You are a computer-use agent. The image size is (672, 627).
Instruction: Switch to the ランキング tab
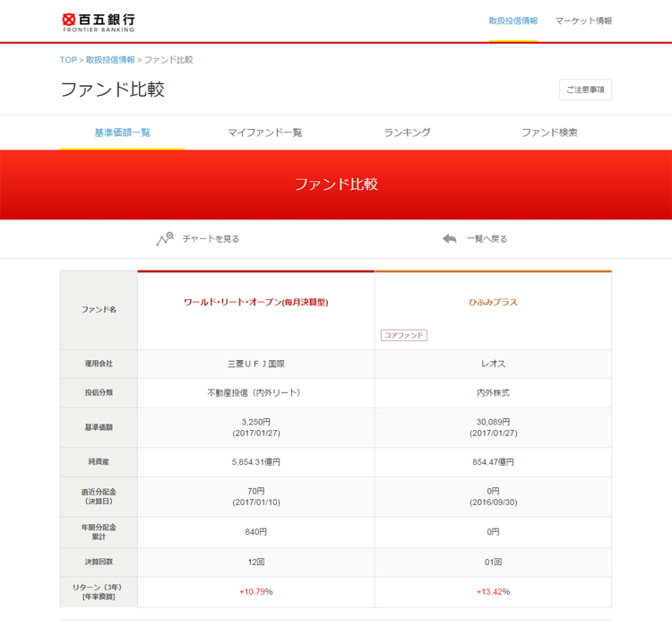[407, 133]
